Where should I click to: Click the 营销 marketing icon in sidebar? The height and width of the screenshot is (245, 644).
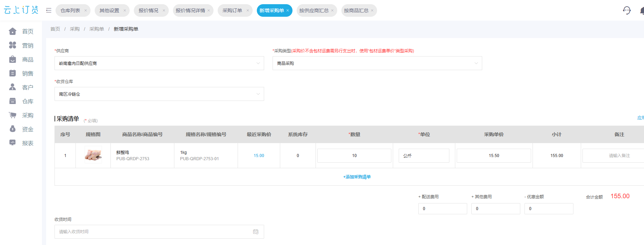click(13, 45)
